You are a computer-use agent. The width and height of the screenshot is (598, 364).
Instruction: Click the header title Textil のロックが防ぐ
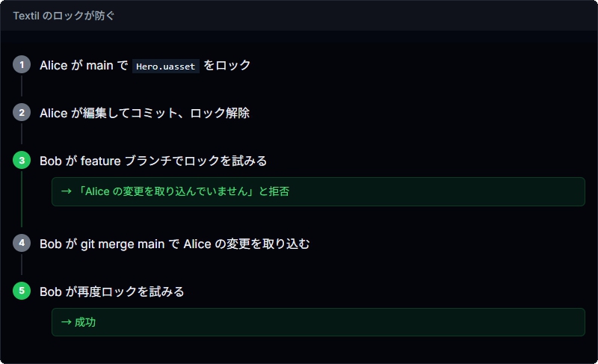(x=64, y=16)
